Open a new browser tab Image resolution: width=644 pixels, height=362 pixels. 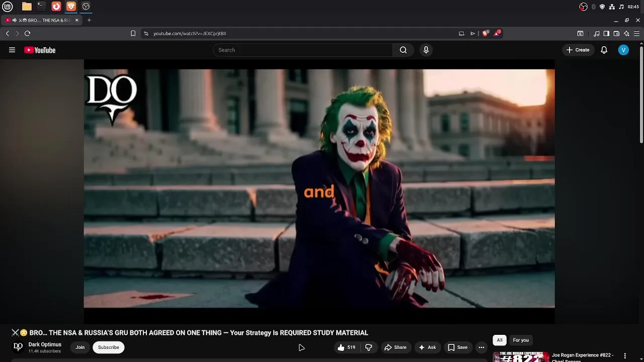click(x=89, y=20)
